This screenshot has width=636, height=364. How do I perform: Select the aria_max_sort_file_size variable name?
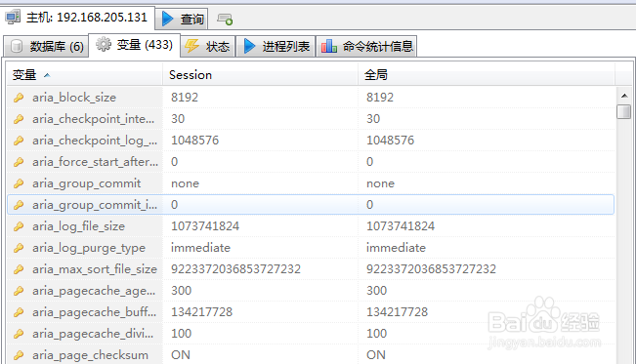[x=95, y=269]
